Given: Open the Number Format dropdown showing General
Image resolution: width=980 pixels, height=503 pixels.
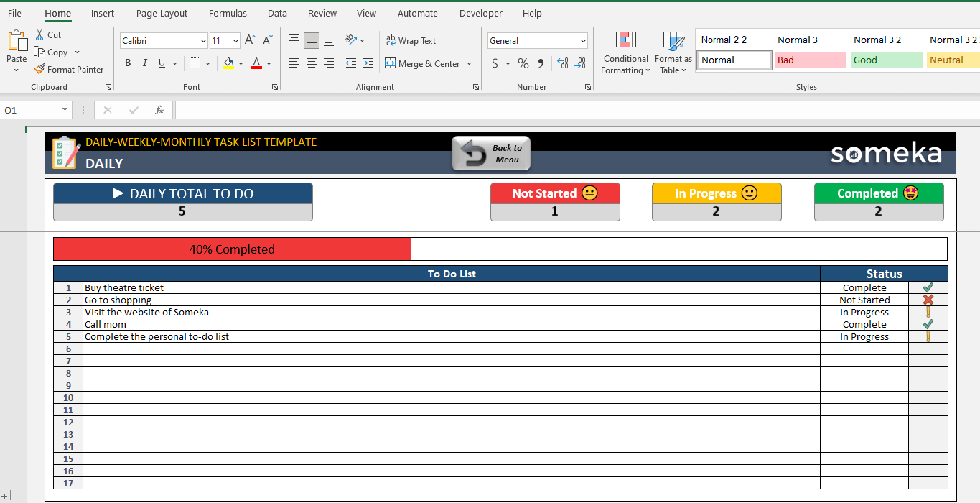Looking at the screenshot, I should [583, 40].
